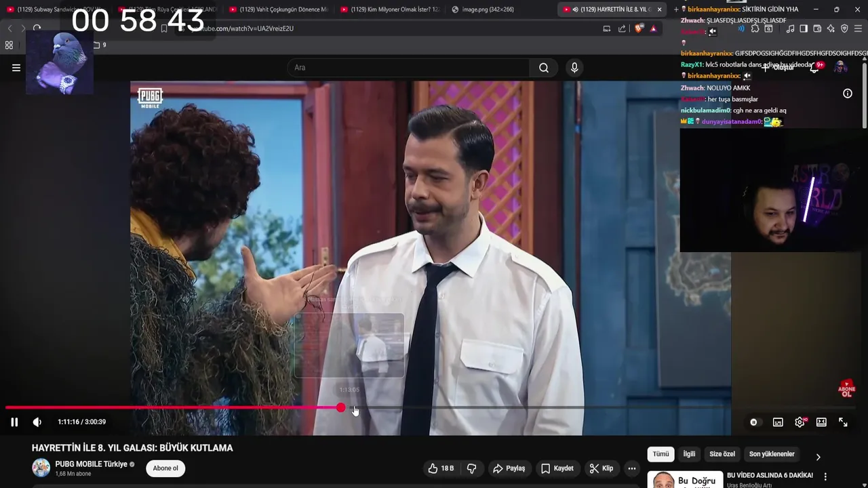Screen dimensions: 868x488
Task: Open the Oluştur create menu
Action: tap(778, 68)
